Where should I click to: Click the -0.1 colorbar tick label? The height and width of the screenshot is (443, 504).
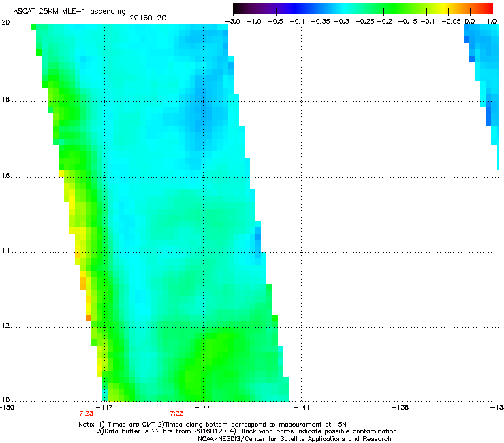(428, 22)
